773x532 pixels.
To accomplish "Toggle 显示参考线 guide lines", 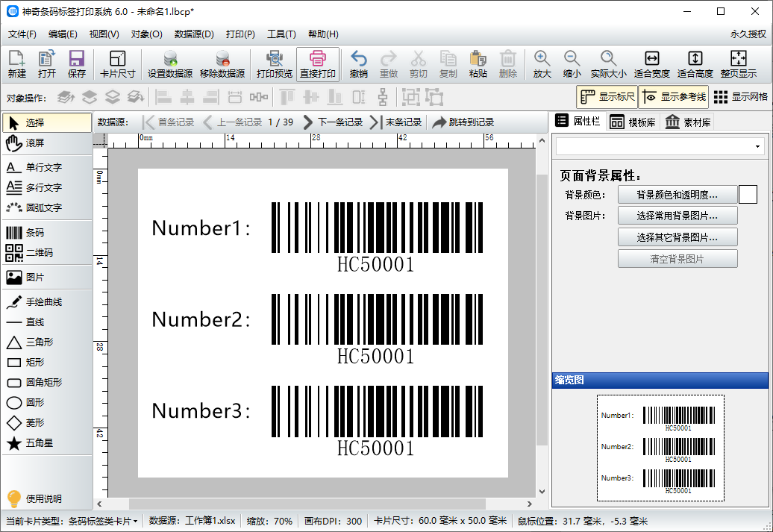I will 674,97.
